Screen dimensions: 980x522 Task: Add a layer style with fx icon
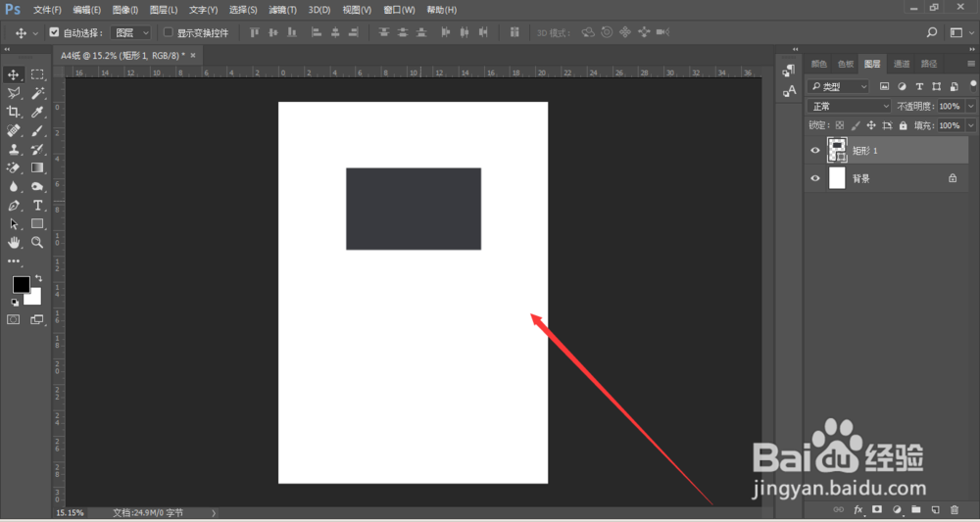(858, 509)
